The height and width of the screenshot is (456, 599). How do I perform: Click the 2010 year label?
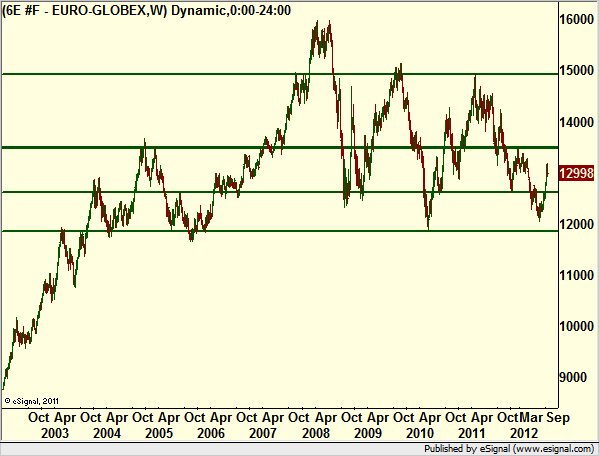[x=420, y=433]
